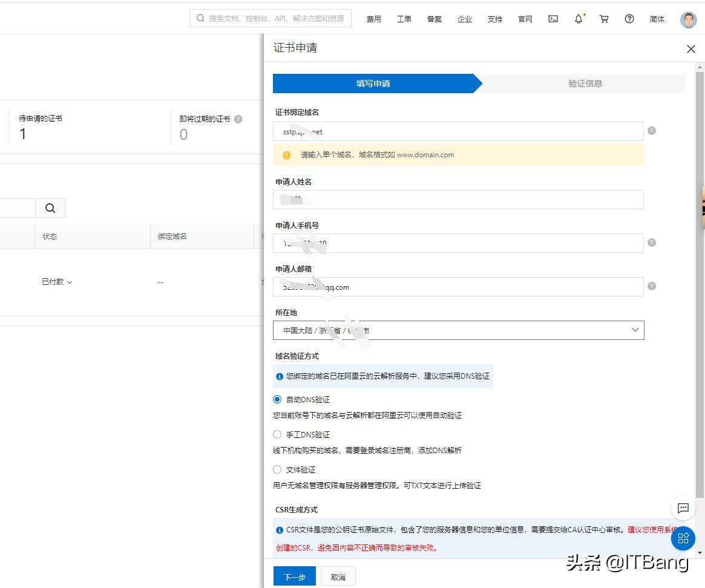This screenshot has height=588, width=705.
Task: Click the help question-mark icon in top bar
Action: pos(629,19)
